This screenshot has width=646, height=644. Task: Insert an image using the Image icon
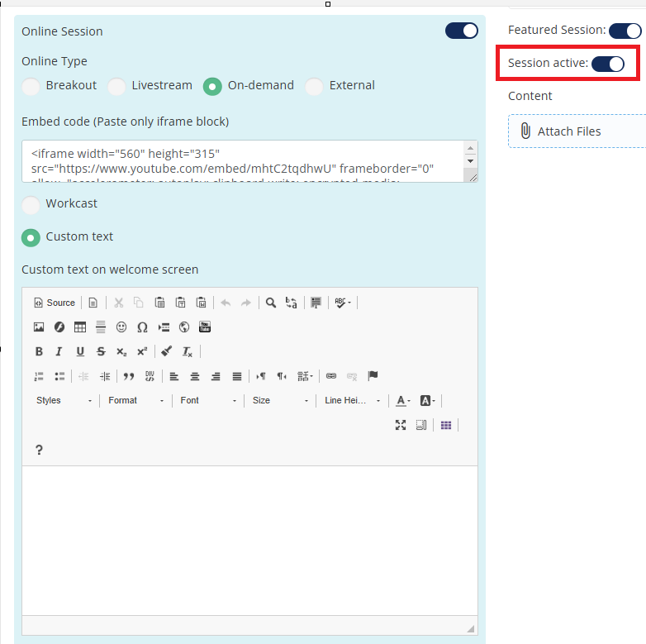(39, 327)
